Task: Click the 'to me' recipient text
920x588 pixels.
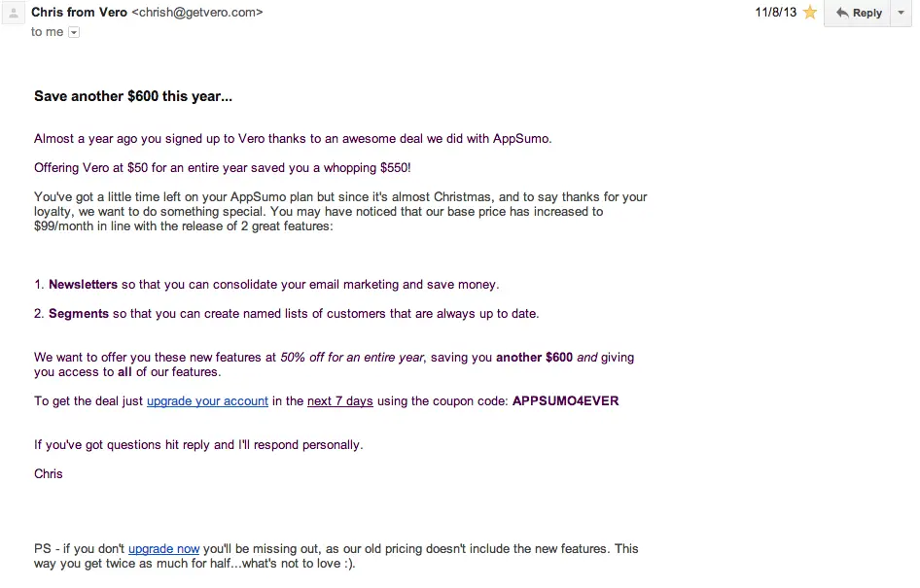Action: 47,32
